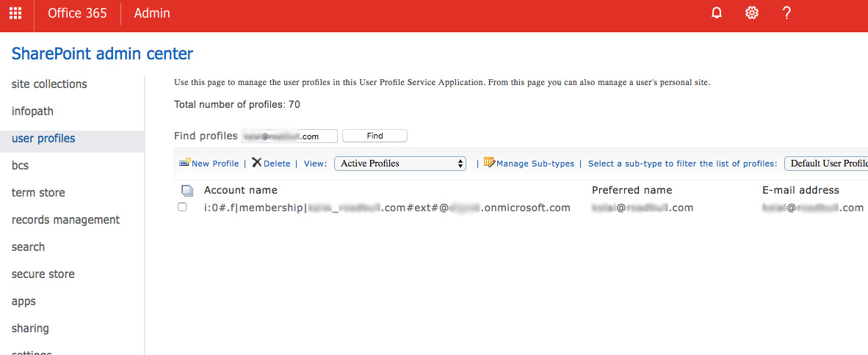The width and height of the screenshot is (868, 355).
Task: Open search in the sidebar
Action: [28, 246]
